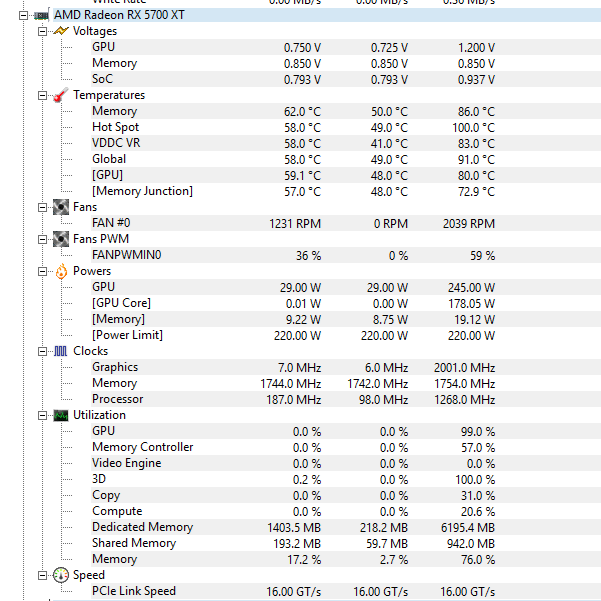Select the Temperatures label
The width and height of the screenshot is (601, 601).
click(x=109, y=95)
